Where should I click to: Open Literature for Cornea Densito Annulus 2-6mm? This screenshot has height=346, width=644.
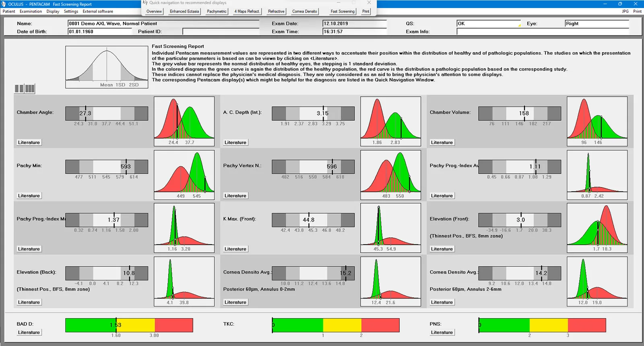coord(442,302)
